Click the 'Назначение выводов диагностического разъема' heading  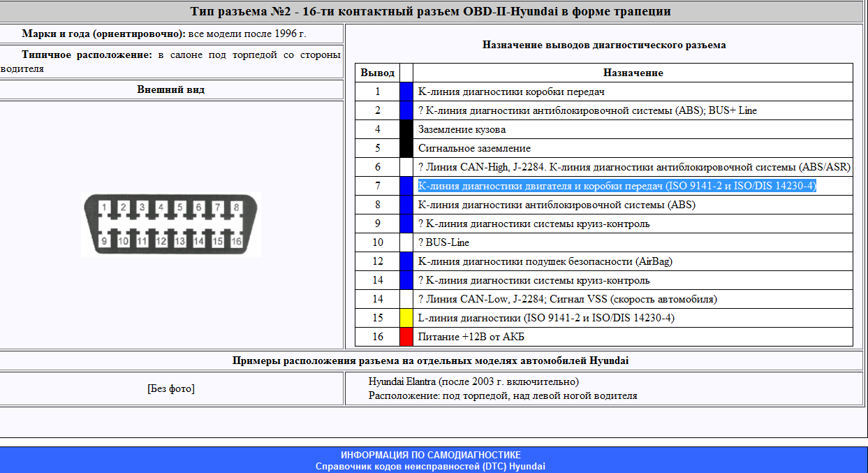tap(604, 45)
